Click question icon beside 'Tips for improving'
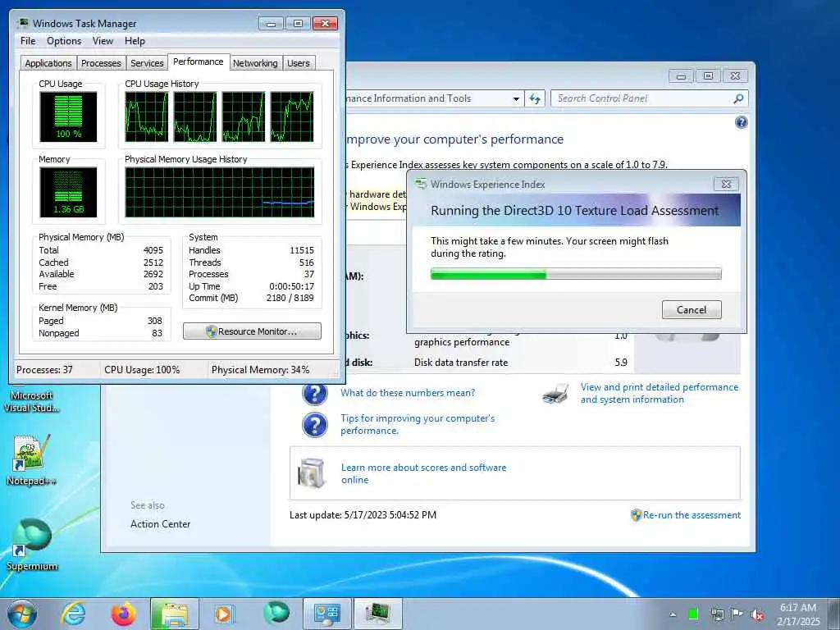 click(314, 426)
